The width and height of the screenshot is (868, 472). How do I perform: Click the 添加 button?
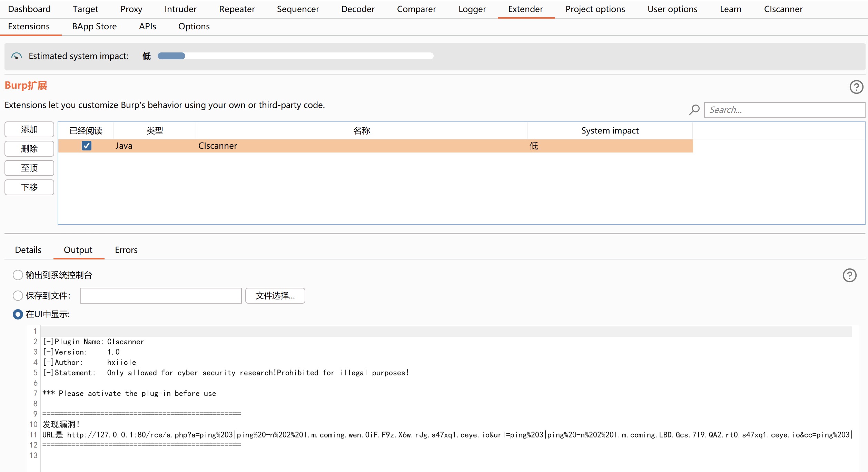tap(29, 129)
